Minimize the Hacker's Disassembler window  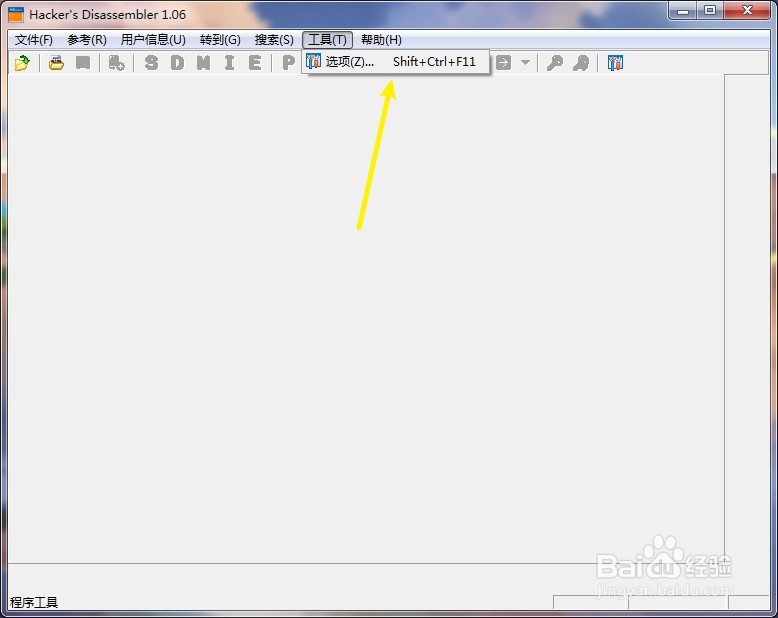(x=683, y=10)
